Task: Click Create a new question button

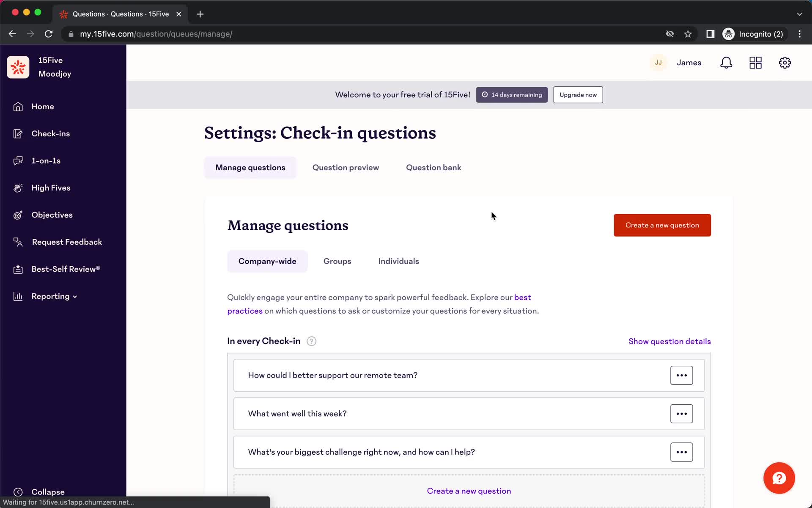Action: click(662, 225)
